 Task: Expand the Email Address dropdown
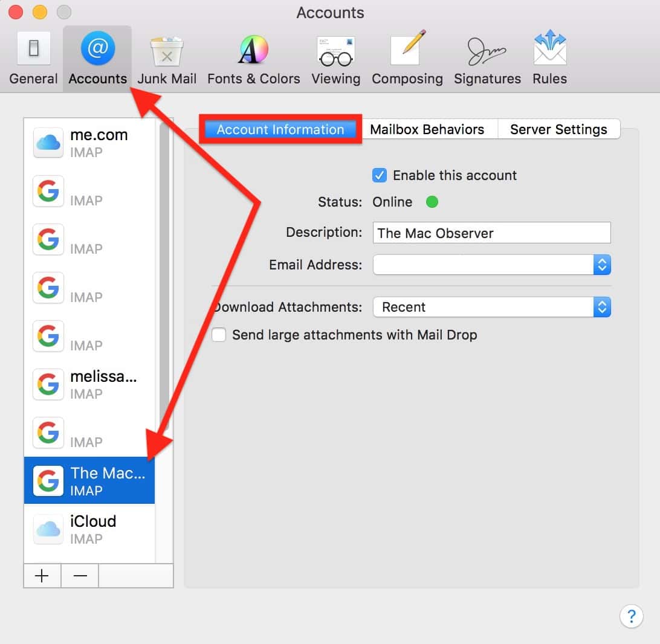[601, 265]
